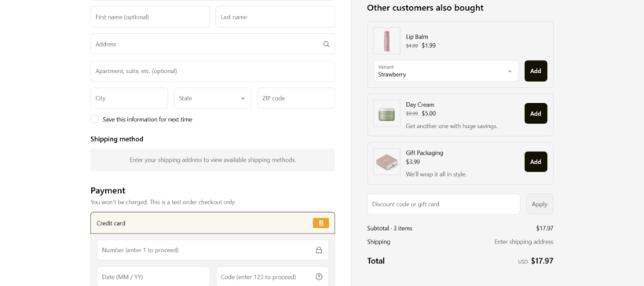This screenshot has height=286, width=644.
Task: Open the Day Cream product thumbnail
Action: click(x=386, y=113)
